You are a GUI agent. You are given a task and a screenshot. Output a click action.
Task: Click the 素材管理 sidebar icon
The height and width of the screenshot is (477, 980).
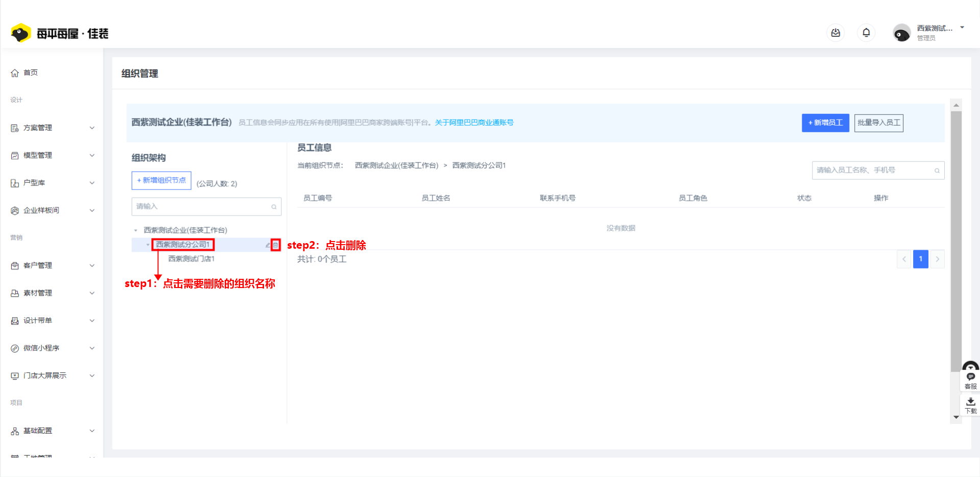click(x=15, y=293)
